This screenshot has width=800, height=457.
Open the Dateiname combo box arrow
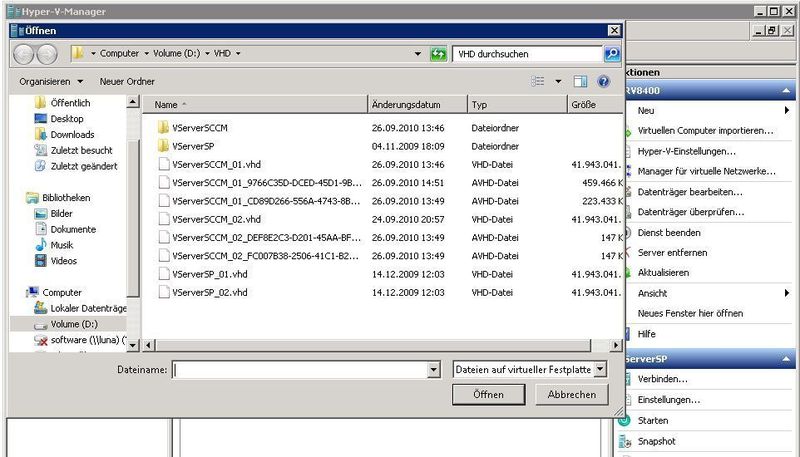pyautogui.click(x=434, y=370)
